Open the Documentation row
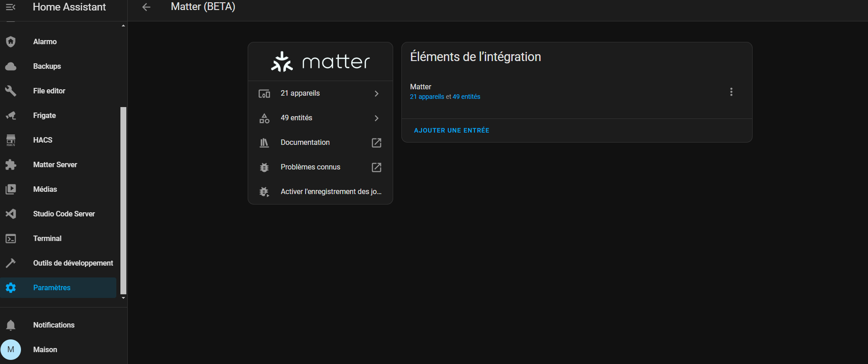The image size is (868, 364). coord(320,143)
